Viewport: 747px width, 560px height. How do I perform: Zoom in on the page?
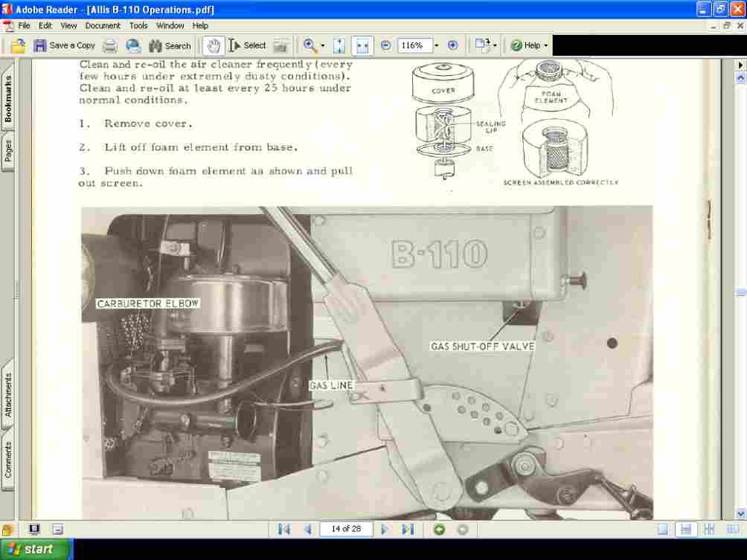click(x=452, y=45)
